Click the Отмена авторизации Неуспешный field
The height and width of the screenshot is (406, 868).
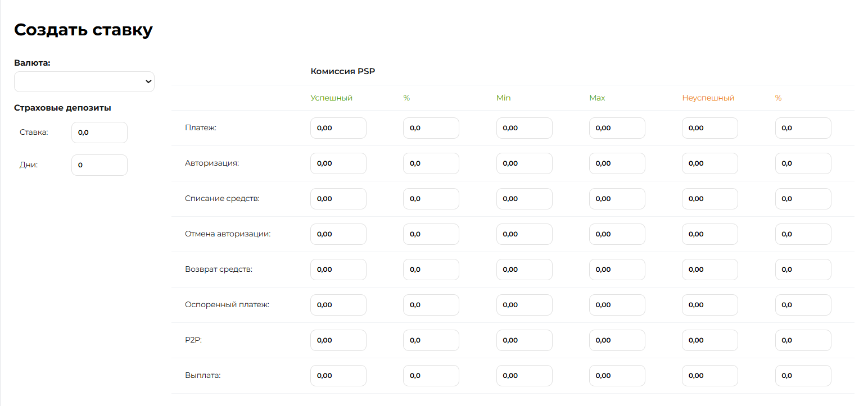(709, 234)
